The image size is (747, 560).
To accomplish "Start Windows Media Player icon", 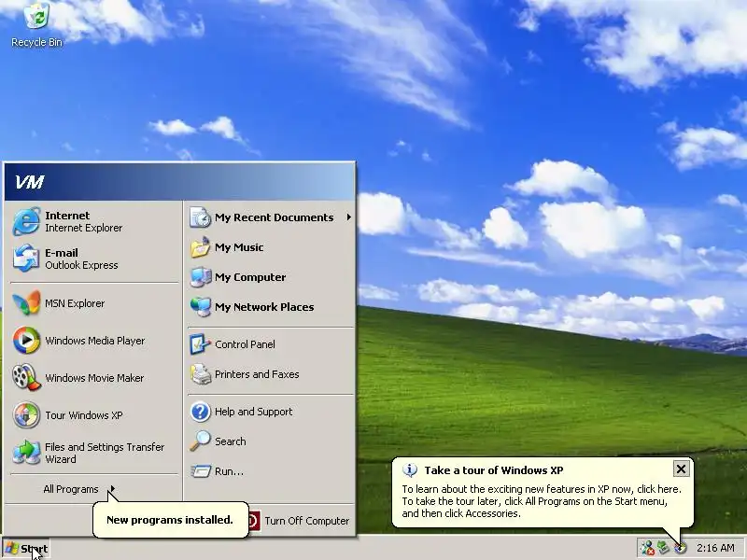I will [x=26, y=341].
